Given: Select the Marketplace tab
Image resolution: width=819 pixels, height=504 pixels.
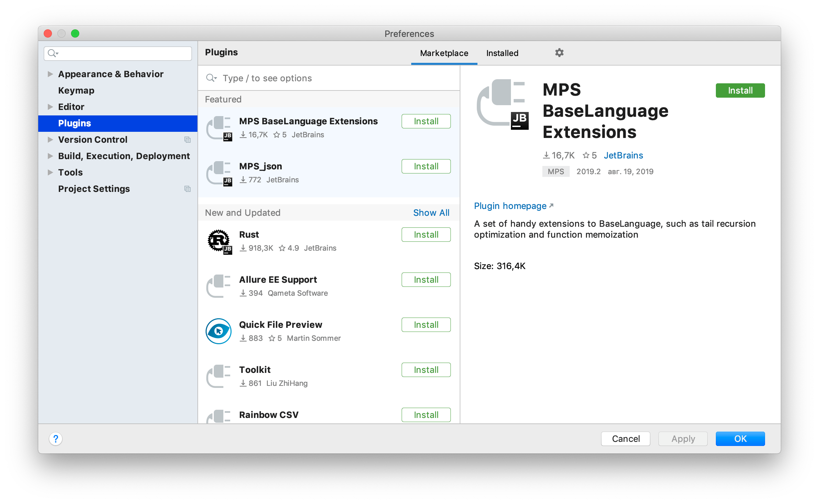Looking at the screenshot, I should [x=443, y=53].
